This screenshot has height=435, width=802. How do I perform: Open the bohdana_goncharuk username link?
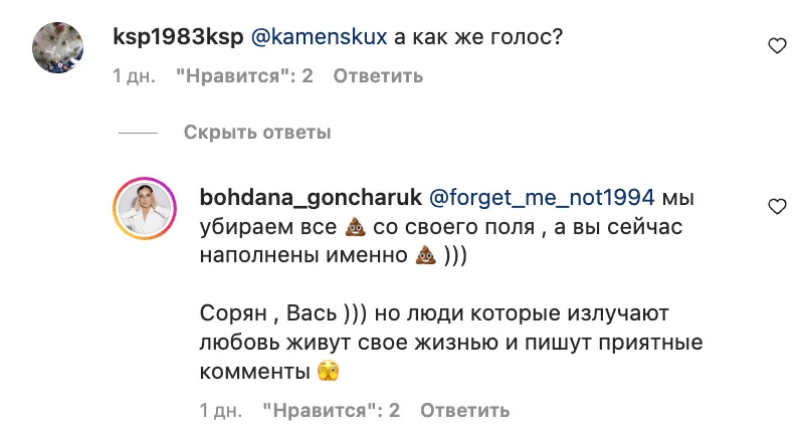(310, 194)
